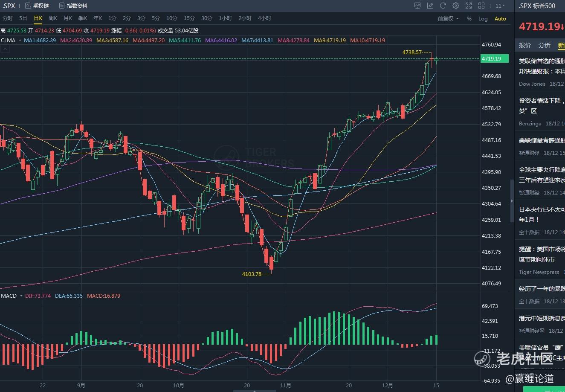Choose the 2小时 two-hour interval

(245, 18)
